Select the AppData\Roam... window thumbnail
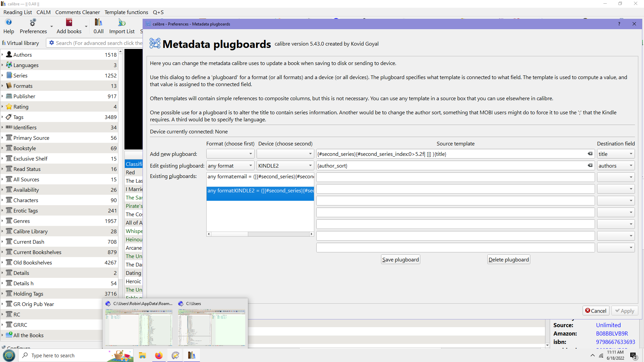The width and height of the screenshot is (644, 362). 139,327
